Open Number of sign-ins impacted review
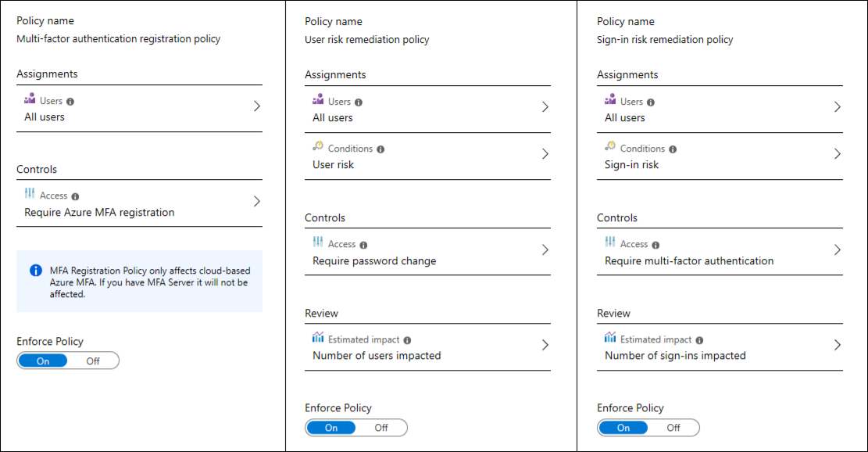The height and width of the screenshot is (452, 868). pyautogui.click(x=675, y=356)
